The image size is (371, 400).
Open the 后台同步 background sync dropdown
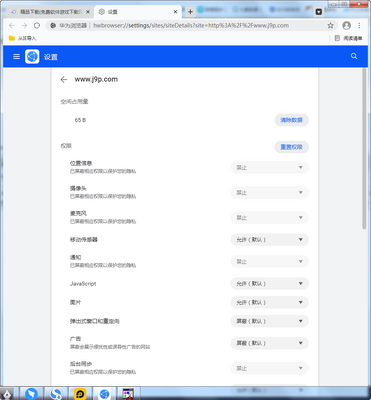270,368
